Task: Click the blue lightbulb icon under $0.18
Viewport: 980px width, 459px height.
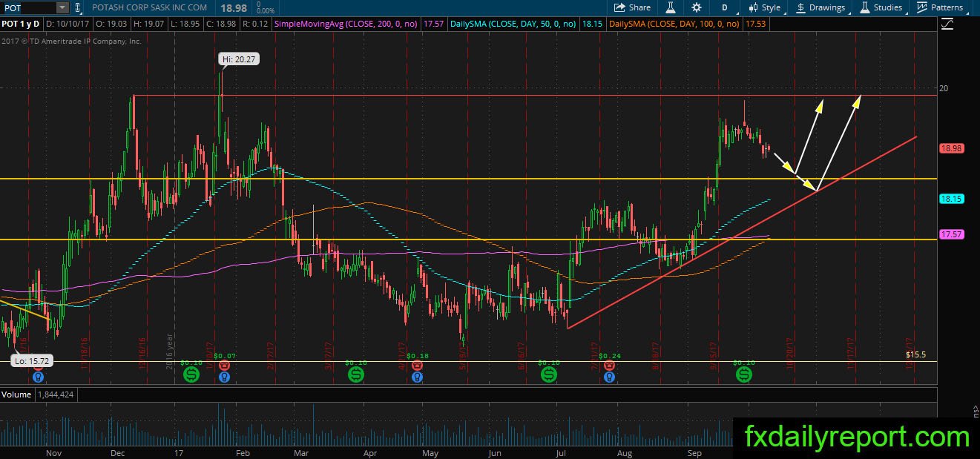Action: coord(418,377)
